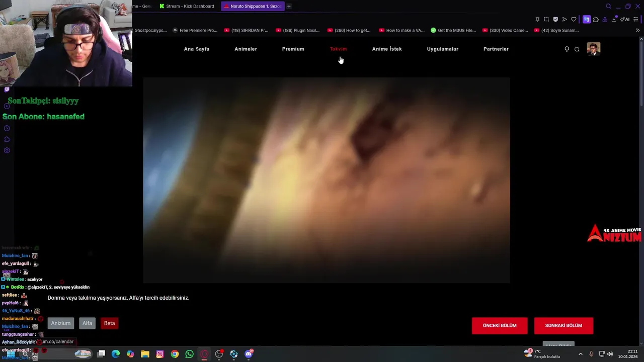Open the Animeler menu item

click(x=246, y=49)
